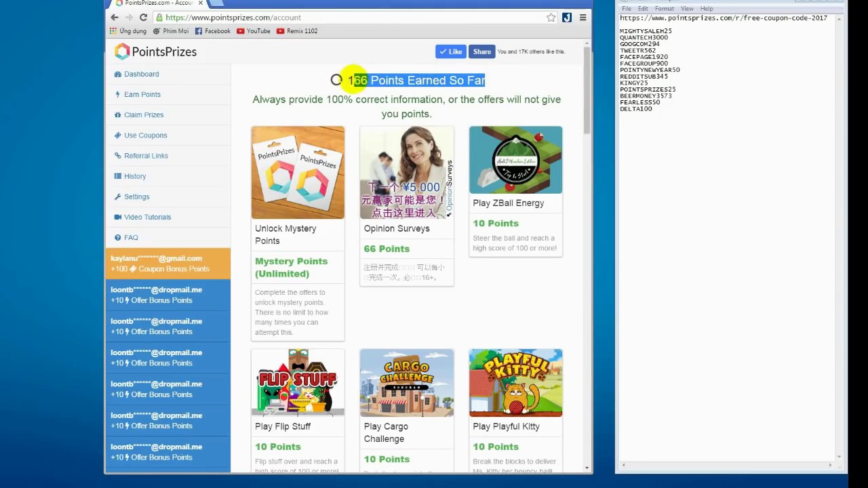Open the Format menu in Notepad
Screen dimensions: 868x488
coord(665,9)
